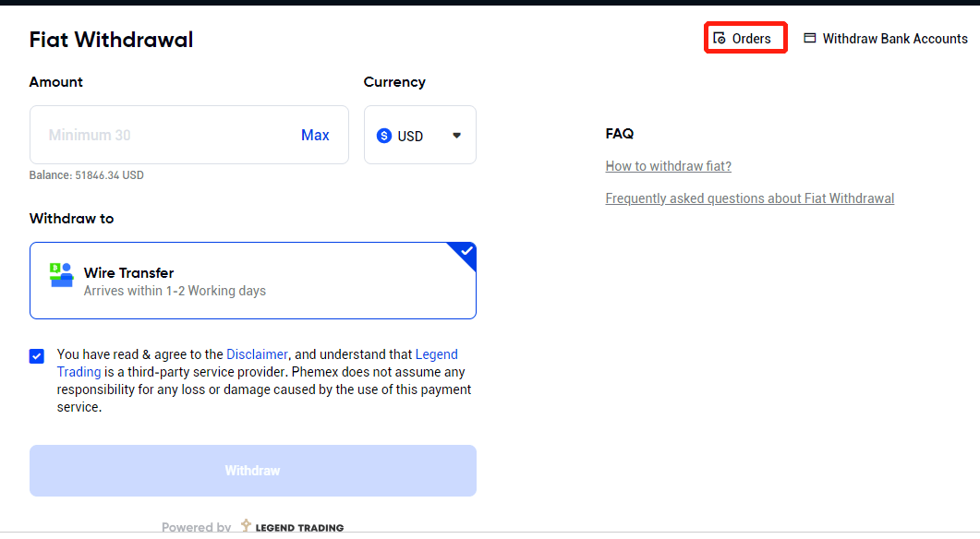The height and width of the screenshot is (539, 980).
Task: Click the Balance 51846.34 USD text
Action: (x=87, y=175)
